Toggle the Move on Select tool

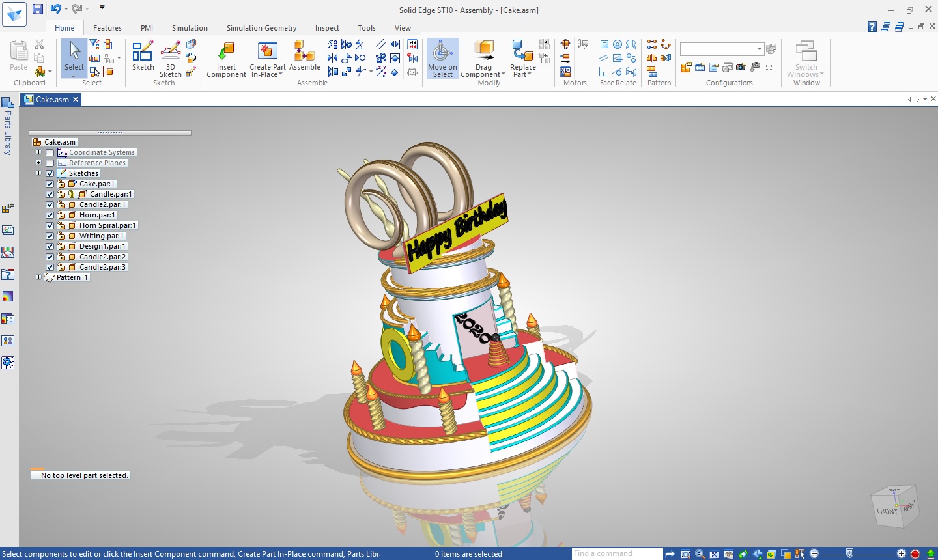click(442, 52)
